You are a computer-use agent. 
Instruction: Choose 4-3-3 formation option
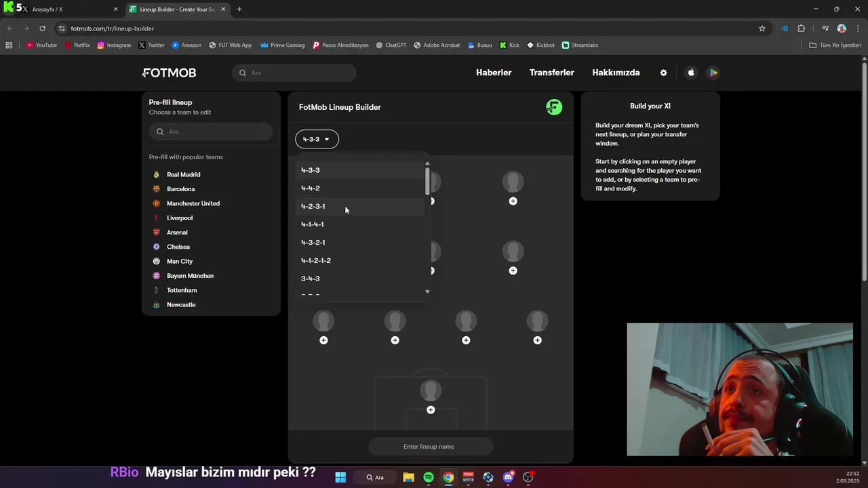(360, 170)
